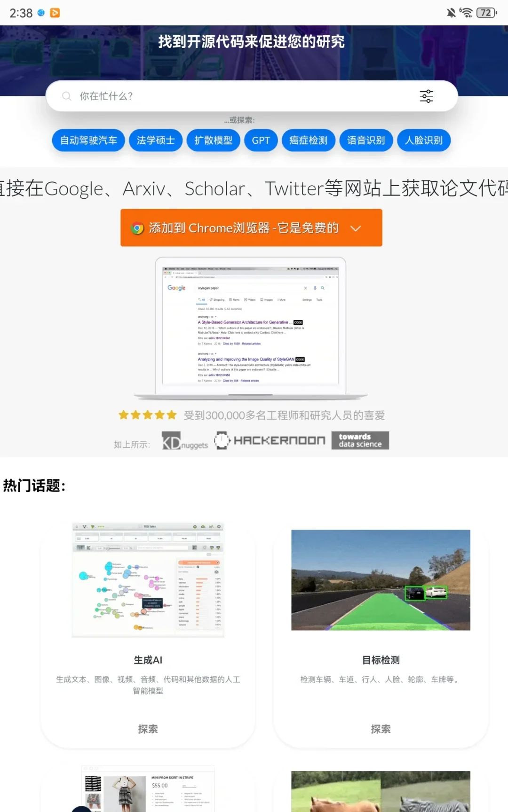508x812 pixels.
Task: Select the 法学硕士 topic chip
Action: [156, 141]
